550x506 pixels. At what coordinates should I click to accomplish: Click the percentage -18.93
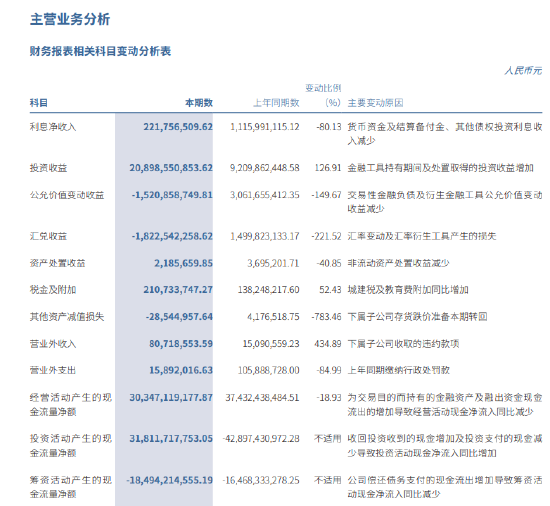point(329,398)
